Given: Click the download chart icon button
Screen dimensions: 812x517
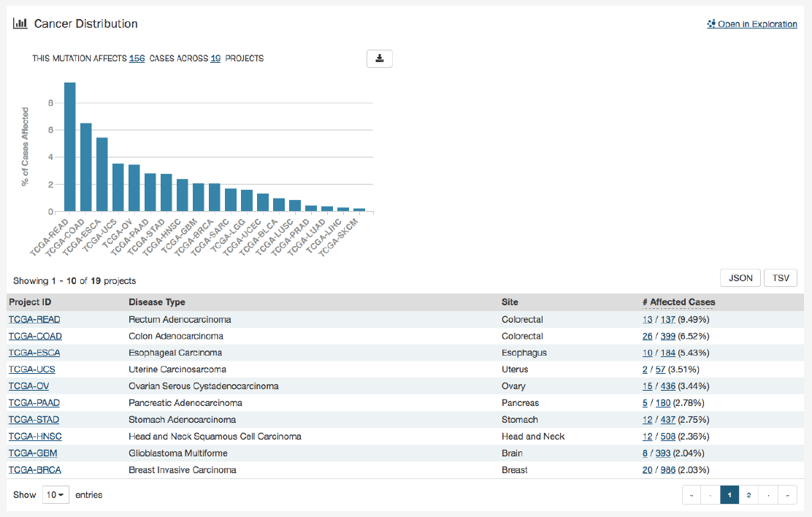Looking at the screenshot, I should [x=379, y=58].
